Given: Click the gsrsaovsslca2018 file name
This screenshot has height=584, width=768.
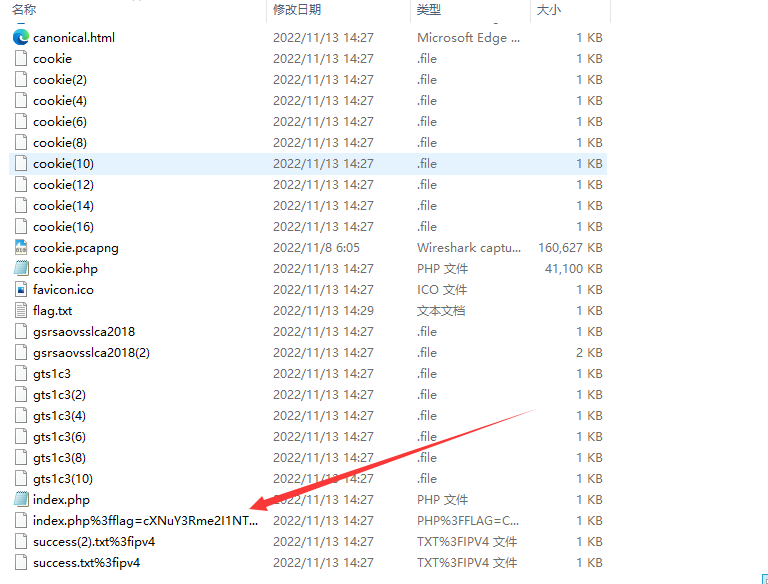Looking at the screenshot, I should pyautogui.click(x=84, y=331).
